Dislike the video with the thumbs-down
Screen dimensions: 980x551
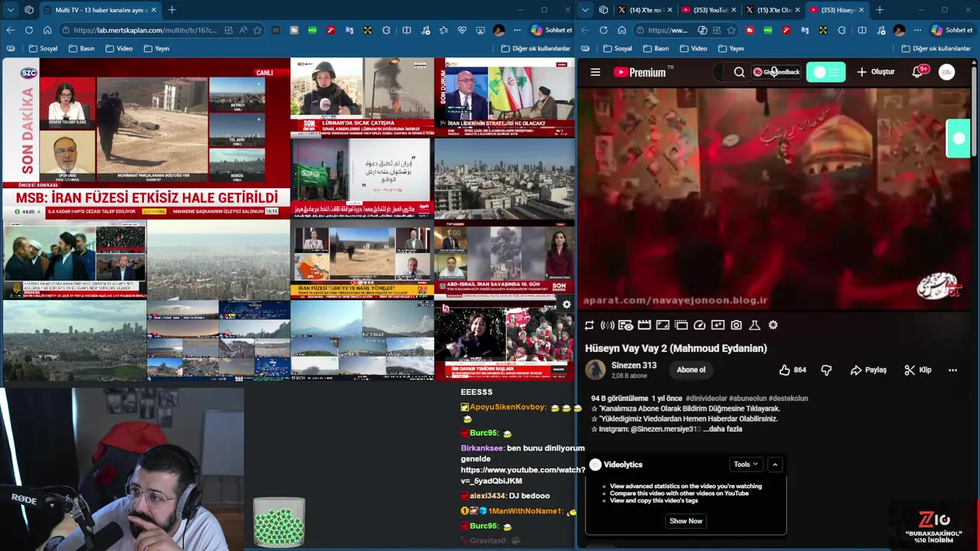826,370
